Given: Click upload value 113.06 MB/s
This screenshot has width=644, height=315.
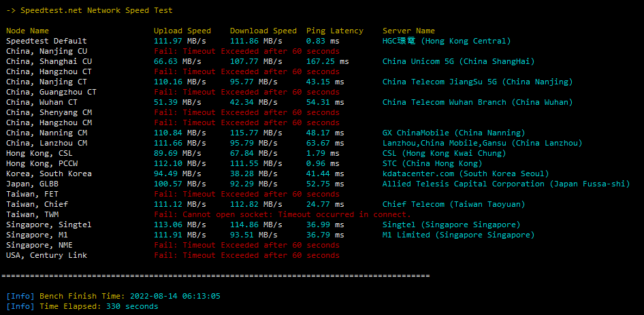Looking at the screenshot, I should tap(180, 225).
